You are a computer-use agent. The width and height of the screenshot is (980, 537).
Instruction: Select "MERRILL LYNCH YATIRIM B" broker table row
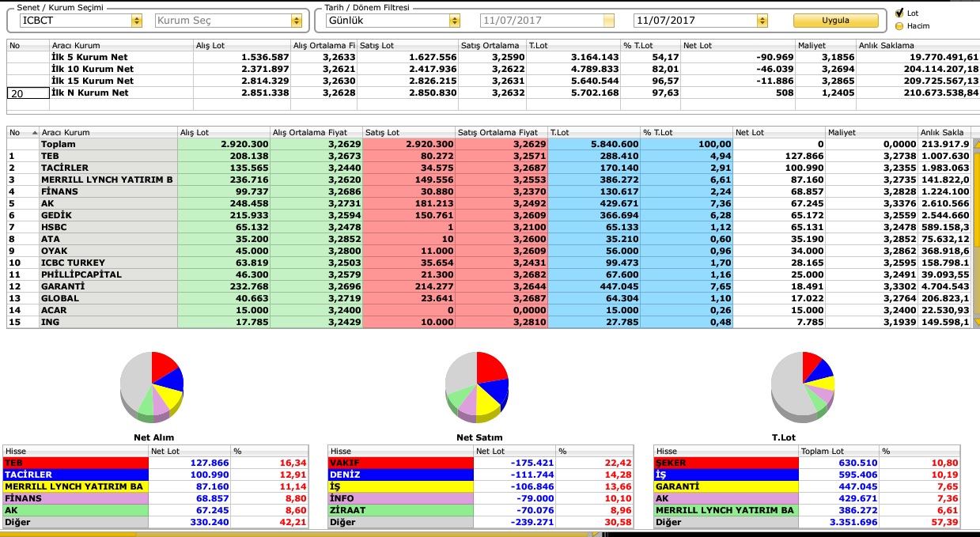(489, 180)
